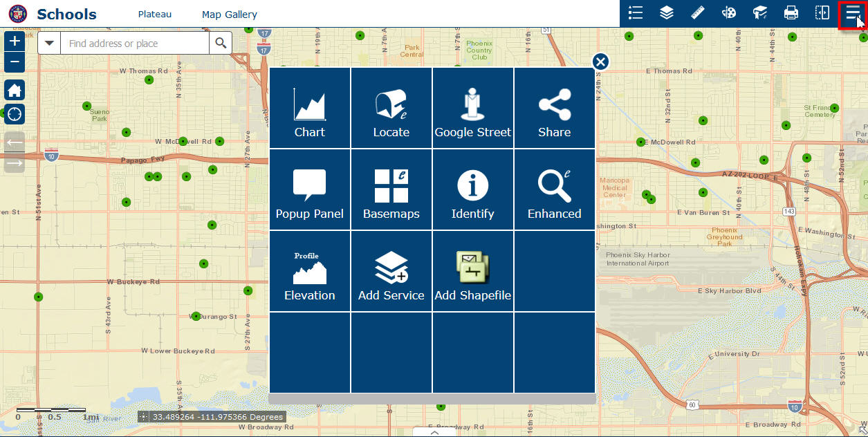
Task: Expand the search source dropdown arrow
Action: tap(49, 43)
